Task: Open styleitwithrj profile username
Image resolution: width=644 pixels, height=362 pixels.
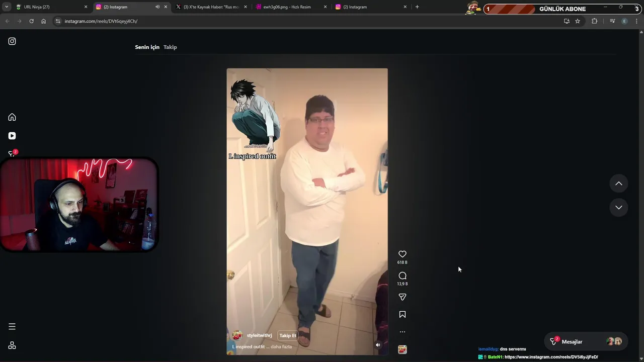Action: (x=259, y=335)
